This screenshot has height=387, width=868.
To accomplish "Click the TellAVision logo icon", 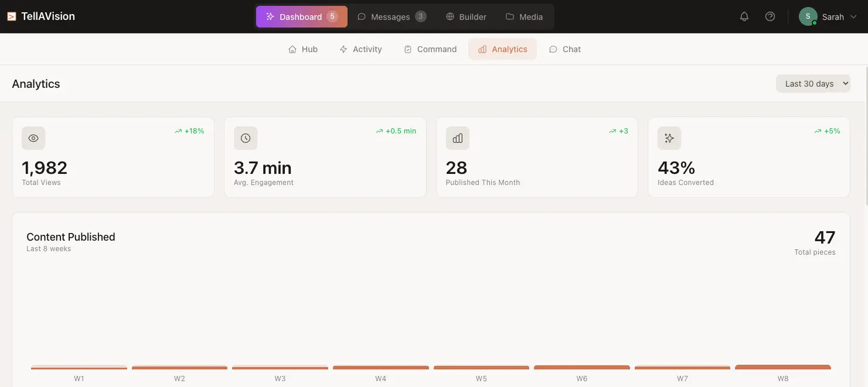I will tap(12, 17).
